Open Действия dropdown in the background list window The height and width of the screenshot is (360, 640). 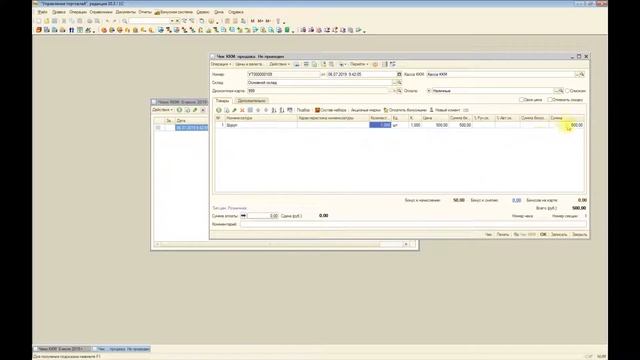[162, 110]
